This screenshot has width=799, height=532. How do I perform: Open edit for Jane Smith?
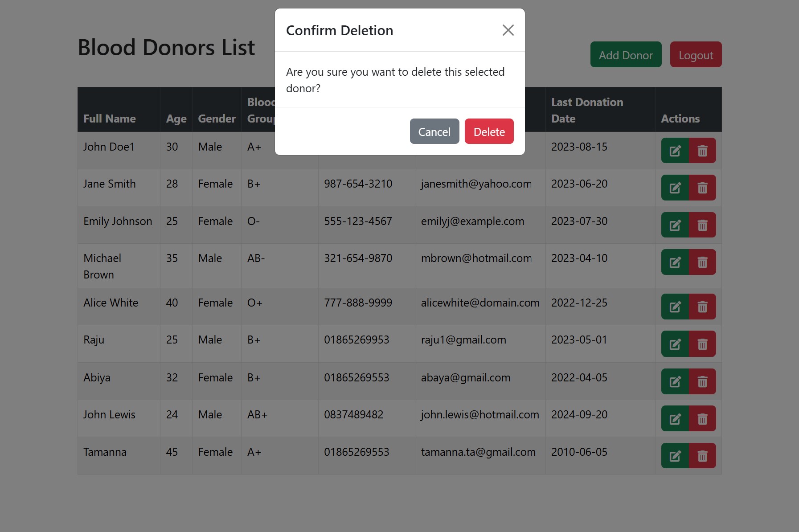pyautogui.click(x=675, y=188)
